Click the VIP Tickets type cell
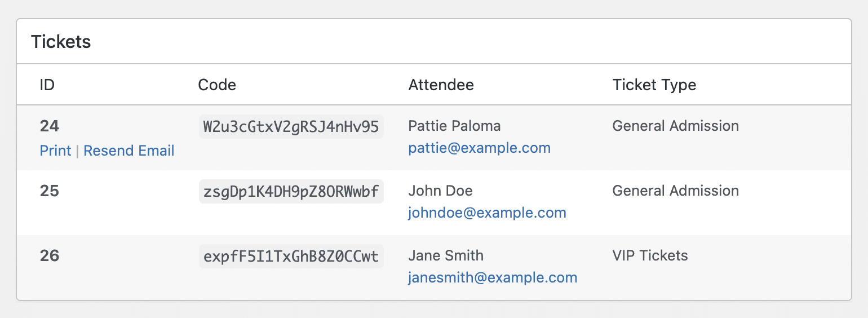 [x=650, y=255]
